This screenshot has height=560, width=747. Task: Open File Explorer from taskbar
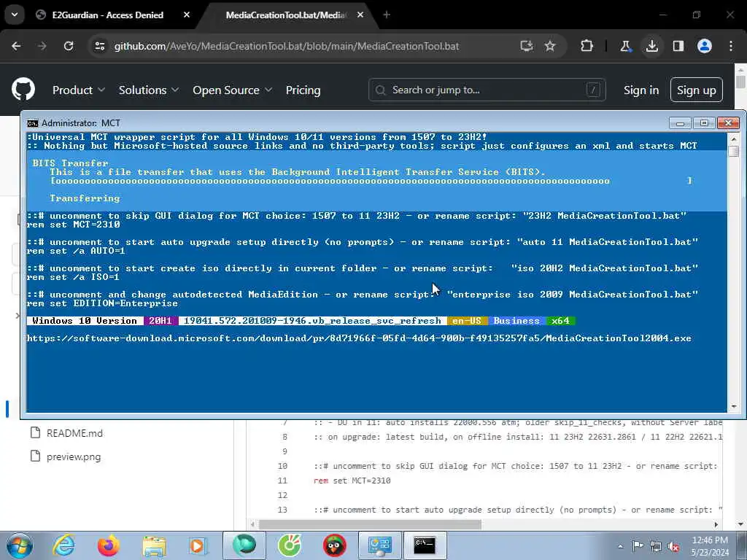(154, 545)
